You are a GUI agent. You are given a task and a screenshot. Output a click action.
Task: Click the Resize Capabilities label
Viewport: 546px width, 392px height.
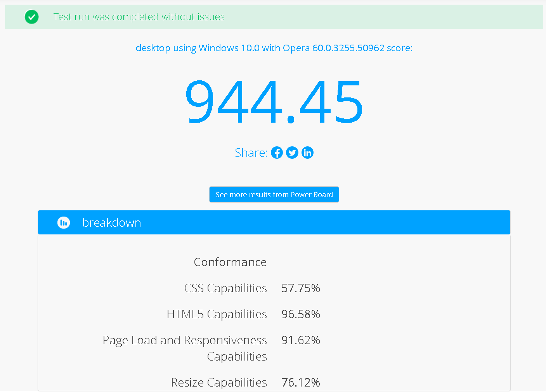coord(219,382)
